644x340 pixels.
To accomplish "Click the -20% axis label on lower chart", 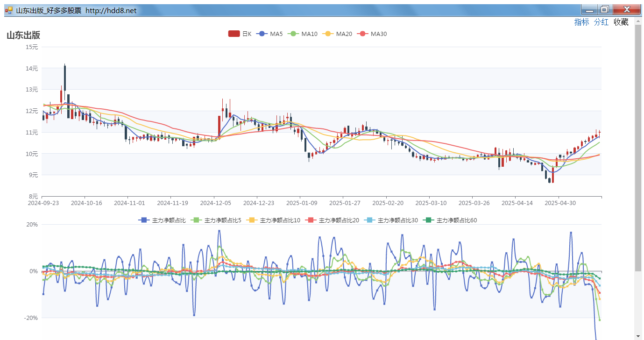I will coord(31,318).
